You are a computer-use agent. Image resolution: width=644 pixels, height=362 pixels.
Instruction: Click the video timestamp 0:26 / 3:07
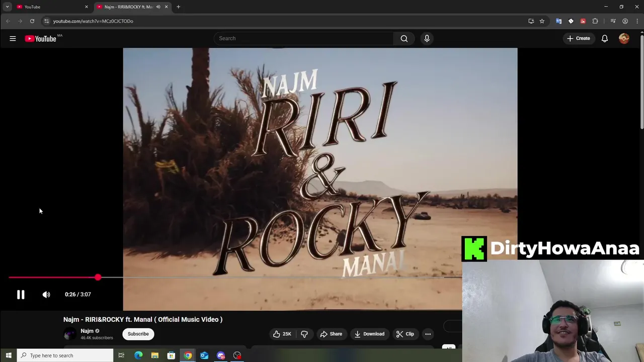click(78, 295)
